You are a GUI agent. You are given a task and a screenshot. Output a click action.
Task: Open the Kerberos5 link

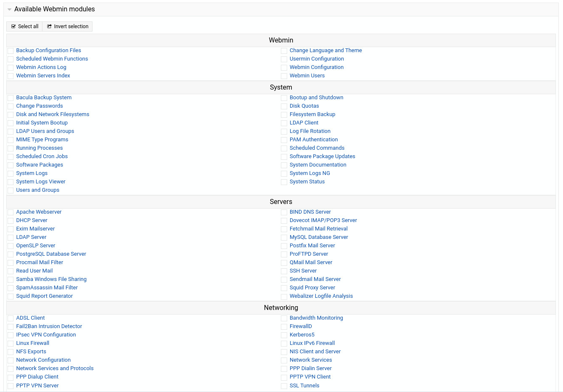click(302, 335)
